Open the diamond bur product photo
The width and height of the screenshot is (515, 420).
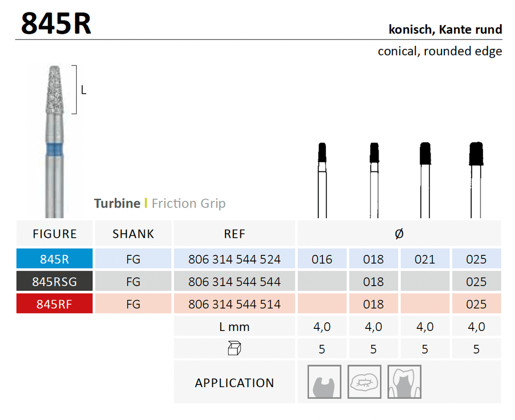(54, 139)
